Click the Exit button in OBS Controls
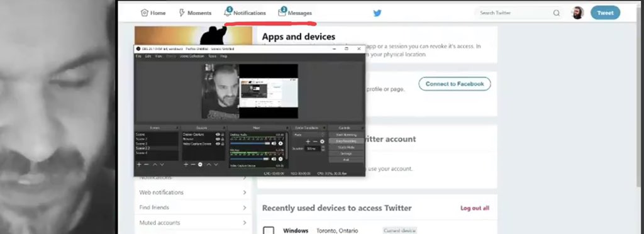 347,160
